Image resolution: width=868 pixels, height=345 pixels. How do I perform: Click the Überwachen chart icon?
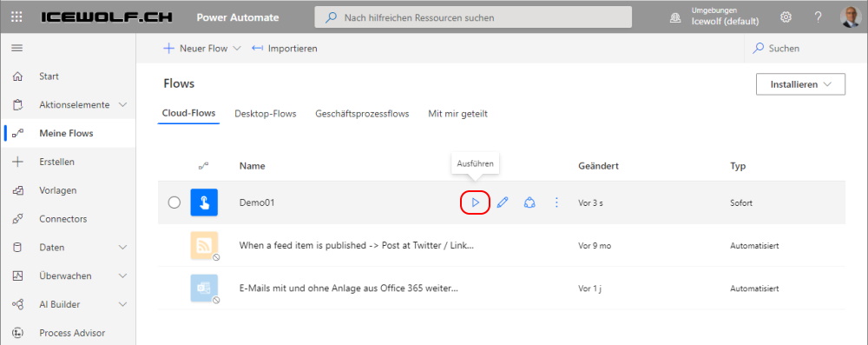[x=17, y=275]
